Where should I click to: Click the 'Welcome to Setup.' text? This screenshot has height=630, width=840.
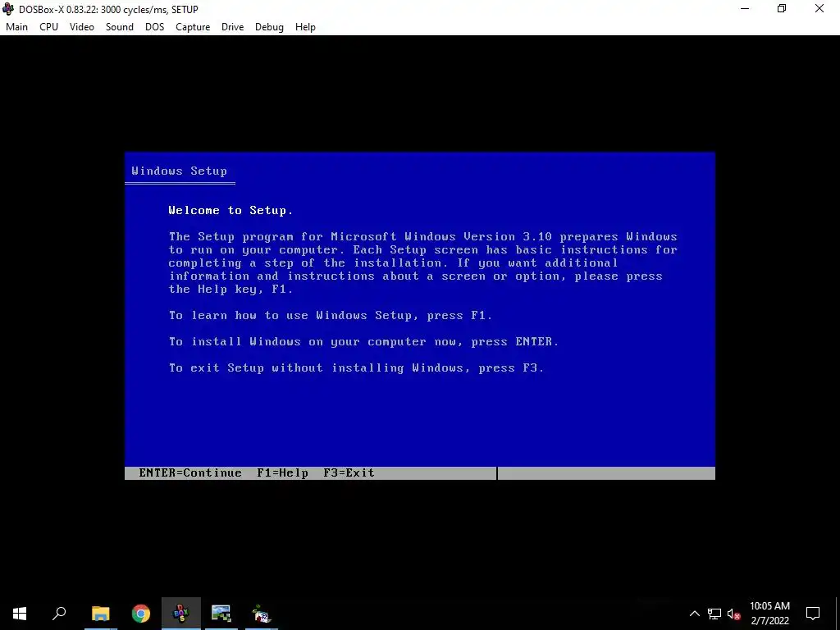(x=231, y=211)
